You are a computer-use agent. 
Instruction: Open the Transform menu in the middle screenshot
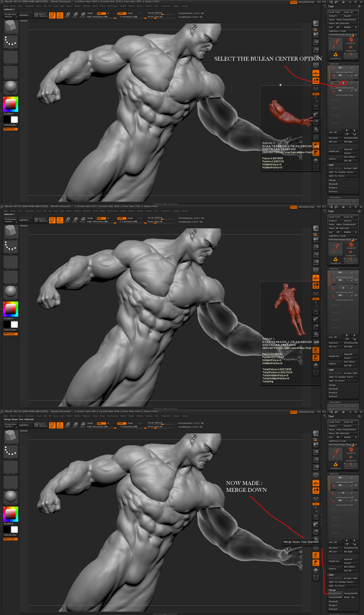(165, 211)
